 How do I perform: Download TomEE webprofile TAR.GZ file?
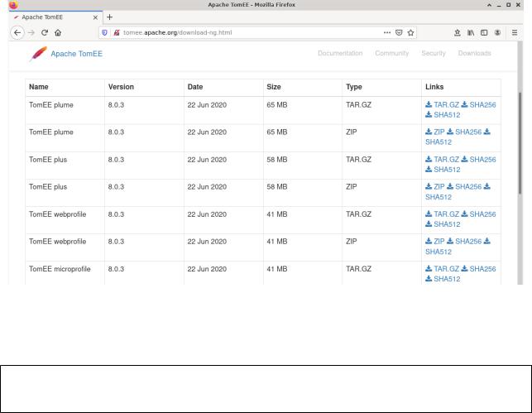tap(442, 214)
